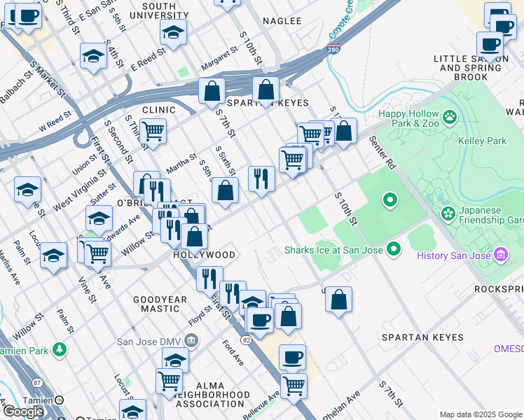Click the Sharks Ice at San Jose pin

pyautogui.click(x=394, y=248)
